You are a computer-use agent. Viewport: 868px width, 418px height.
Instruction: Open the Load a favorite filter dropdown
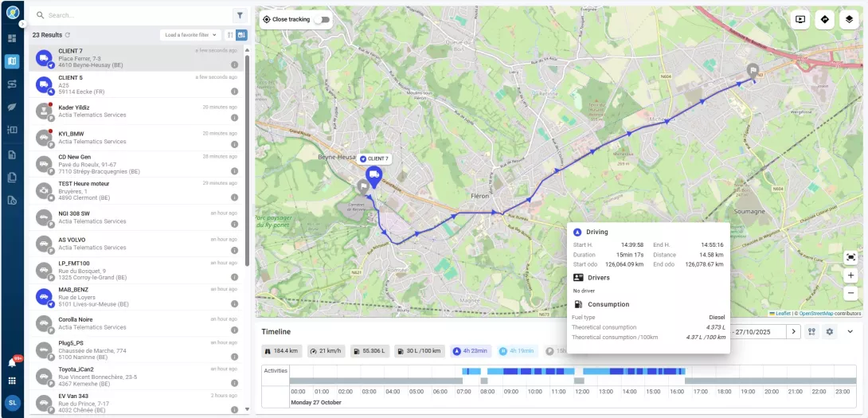pos(190,35)
